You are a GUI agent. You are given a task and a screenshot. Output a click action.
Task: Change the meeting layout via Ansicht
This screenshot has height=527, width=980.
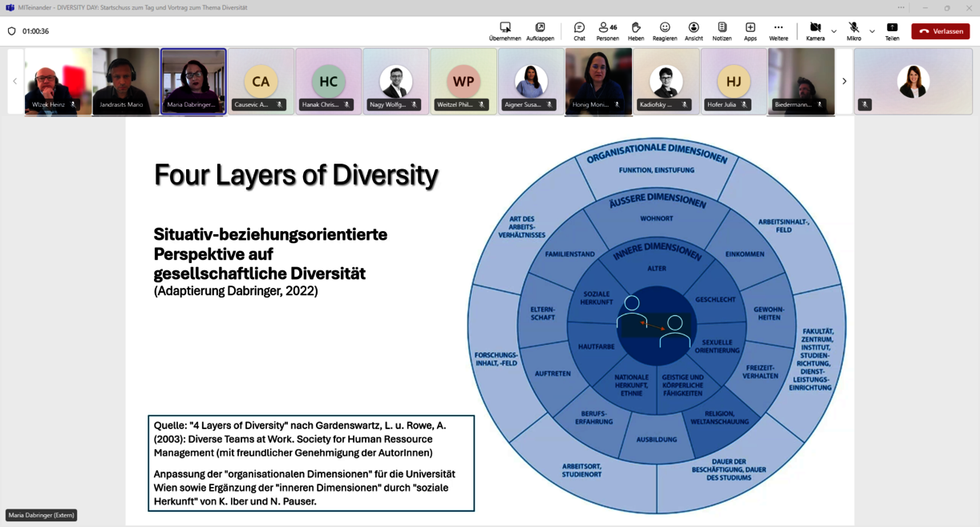tap(693, 30)
